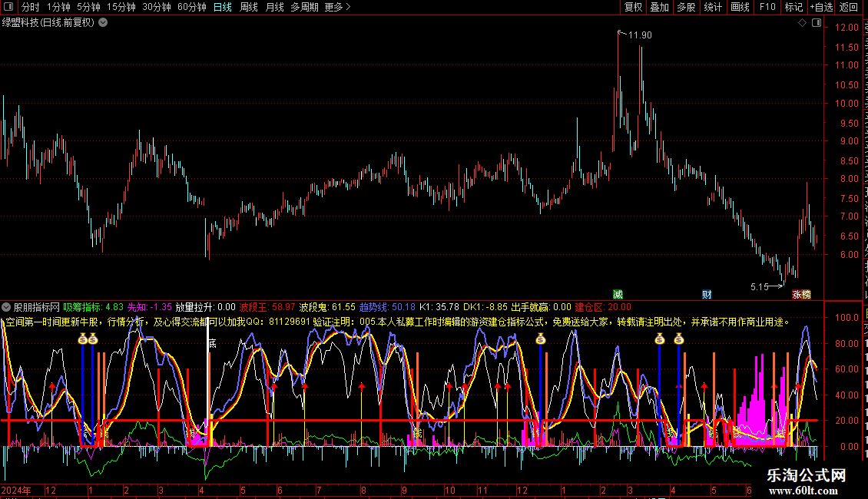This screenshot has height=499, width=868.
Task: Click the K1: 35.78 value
Action: point(439,307)
